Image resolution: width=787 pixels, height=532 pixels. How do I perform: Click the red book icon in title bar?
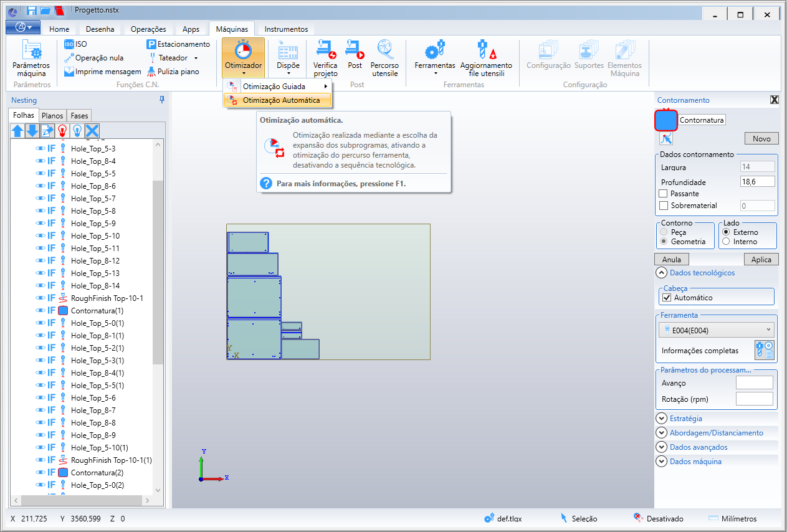click(x=59, y=11)
